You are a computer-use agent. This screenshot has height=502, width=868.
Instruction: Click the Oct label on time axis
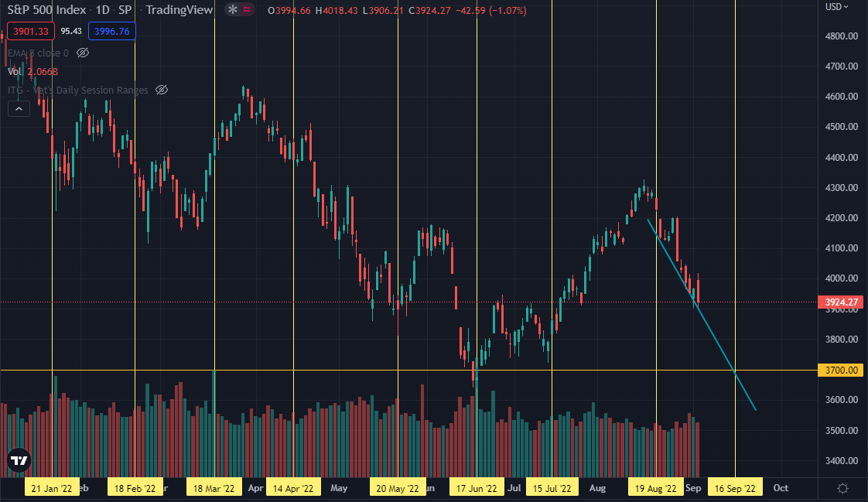781,488
